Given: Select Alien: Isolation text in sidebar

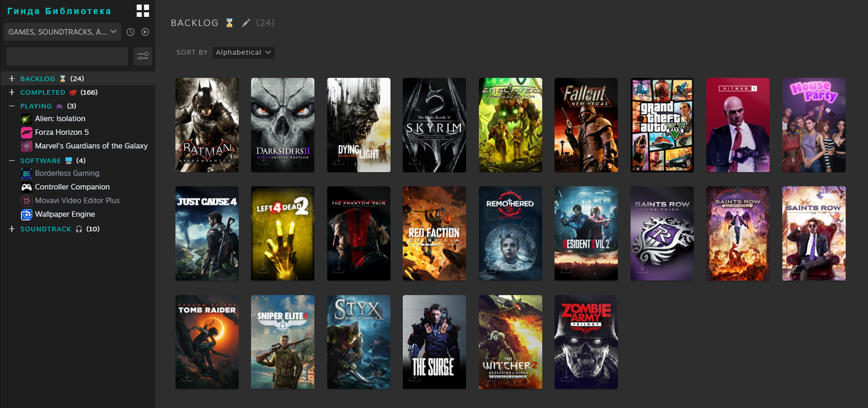Looking at the screenshot, I should [60, 119].
